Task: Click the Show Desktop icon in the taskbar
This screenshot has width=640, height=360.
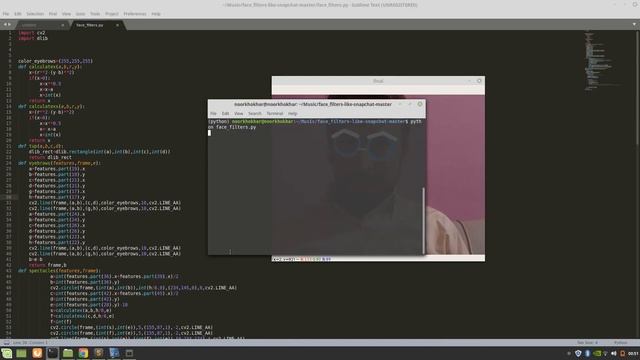Action: (x=21, y=353)
